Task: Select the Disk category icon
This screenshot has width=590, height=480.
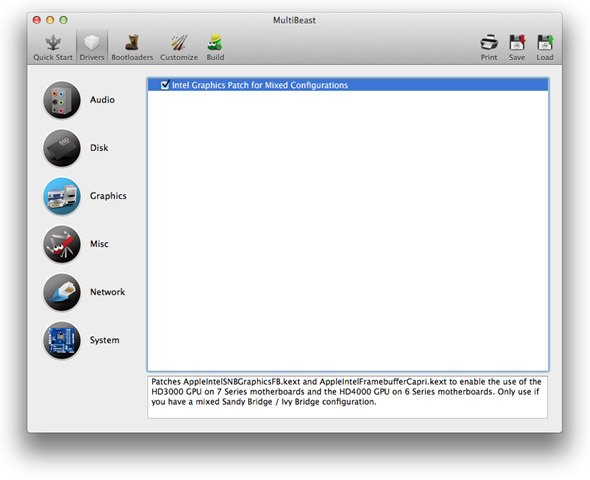Action: [62, 148]
